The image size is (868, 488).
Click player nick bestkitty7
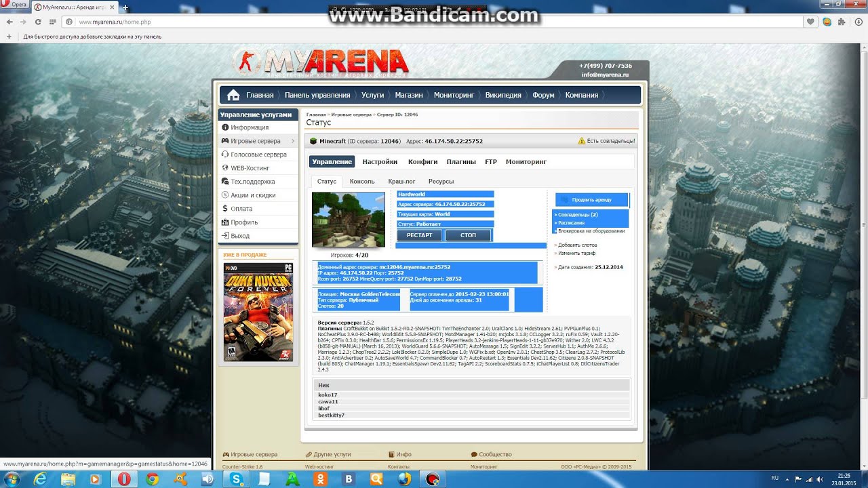pos(332,415)
